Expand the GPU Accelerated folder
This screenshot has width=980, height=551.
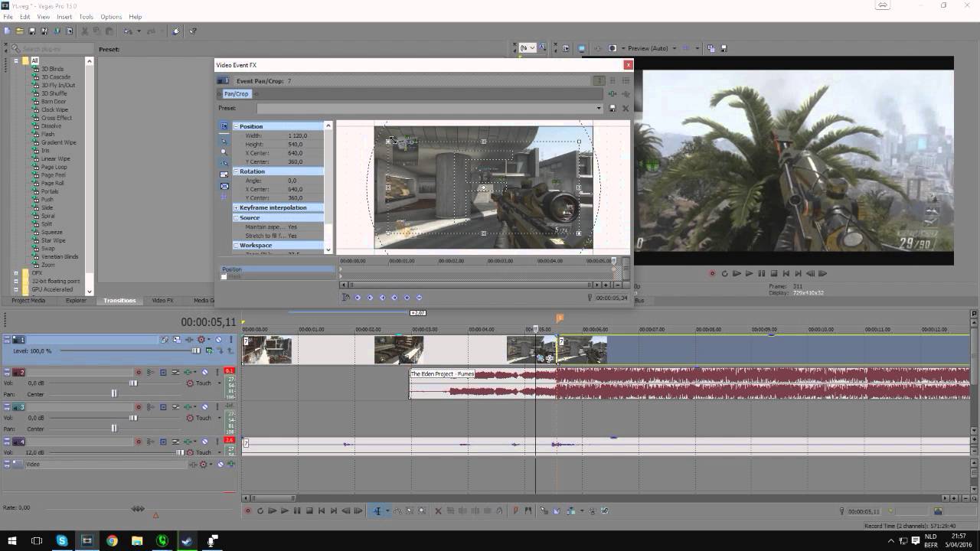[15, 290]
